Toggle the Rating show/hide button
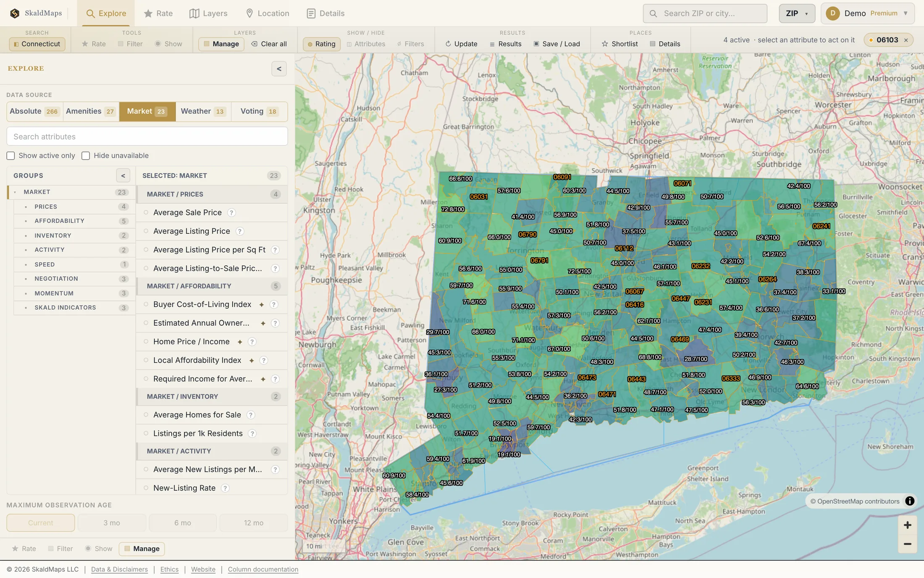The image size is (924, 578). tap(321, 44)
